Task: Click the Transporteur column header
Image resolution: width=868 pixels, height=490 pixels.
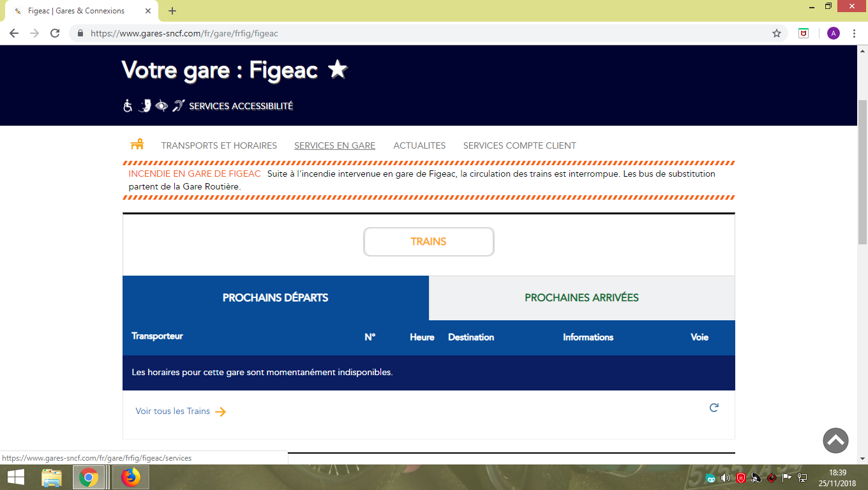Action: click(x=157, y=336)
